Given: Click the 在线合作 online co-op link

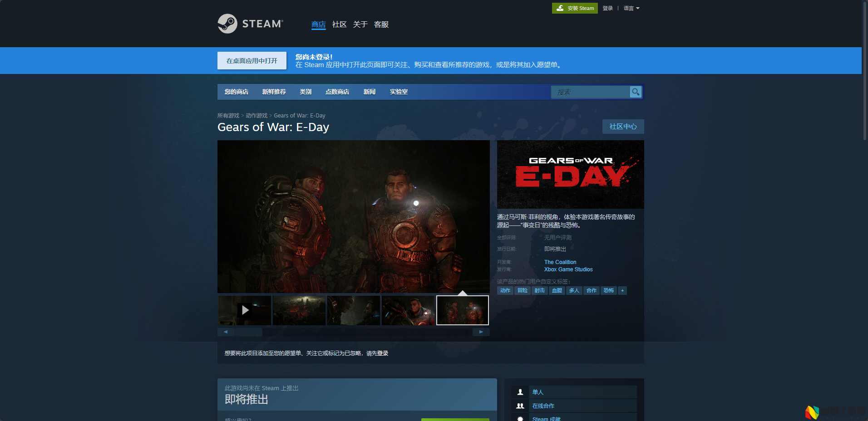Looking at the screenshot, I should (543, 406).
